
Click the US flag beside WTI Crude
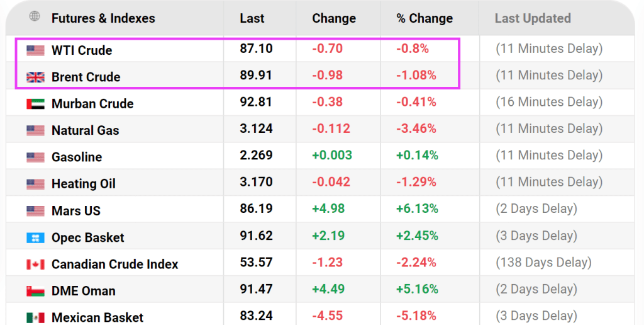tap(35, 50)
